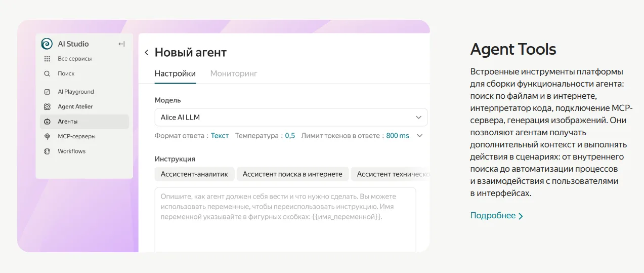Switch to the Настройки tab
Image resolution: width=644 pixels, height=273 pixels.
point(175,73)
